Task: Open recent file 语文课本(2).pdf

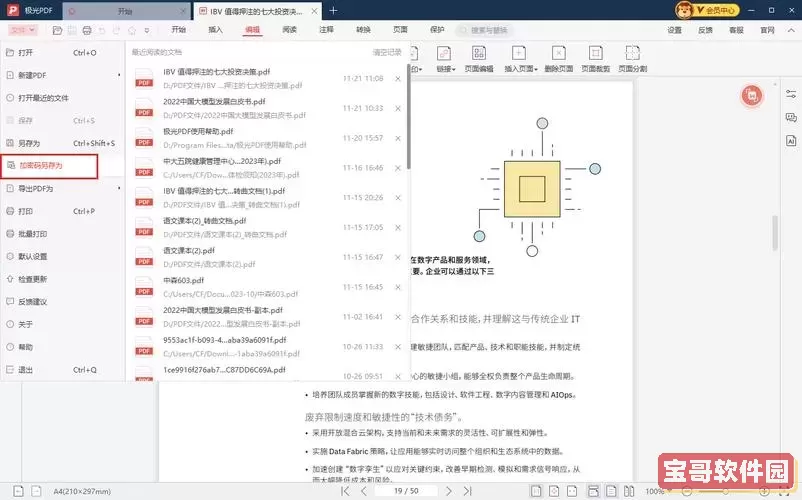Action: [267, 257]
